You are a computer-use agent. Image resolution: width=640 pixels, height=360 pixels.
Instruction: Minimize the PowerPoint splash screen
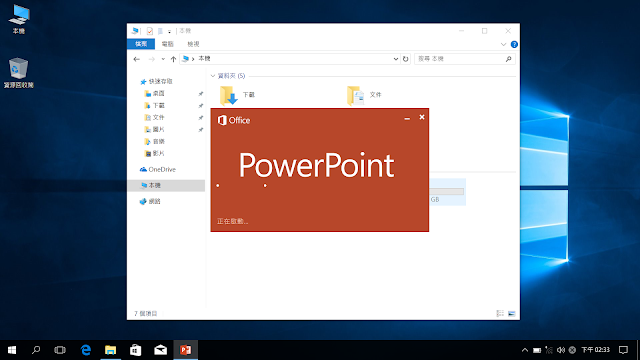pyautogui.click(x=407, y=118)
